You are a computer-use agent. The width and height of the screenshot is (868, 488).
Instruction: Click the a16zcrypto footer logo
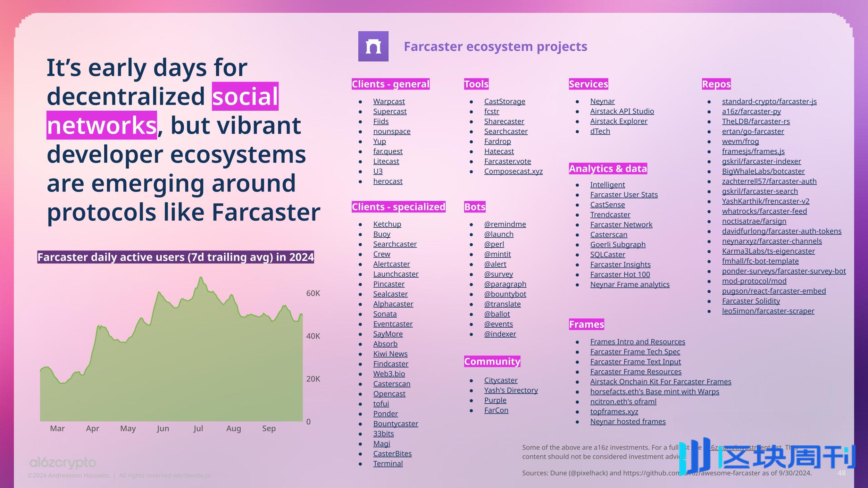(62, 463)
